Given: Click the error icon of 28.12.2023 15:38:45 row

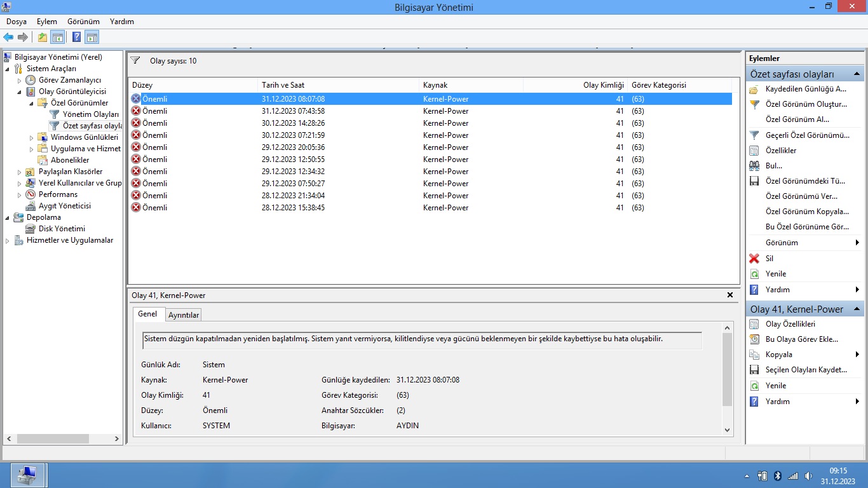Looking at the screenshot, I should (x=135, y=208).
